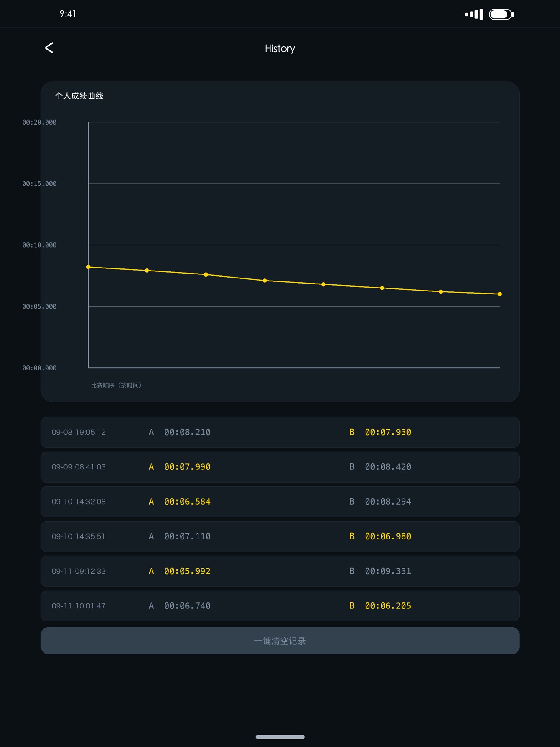Click the History page title
This screenshot has height=747, width=560.
coord(280,49)
